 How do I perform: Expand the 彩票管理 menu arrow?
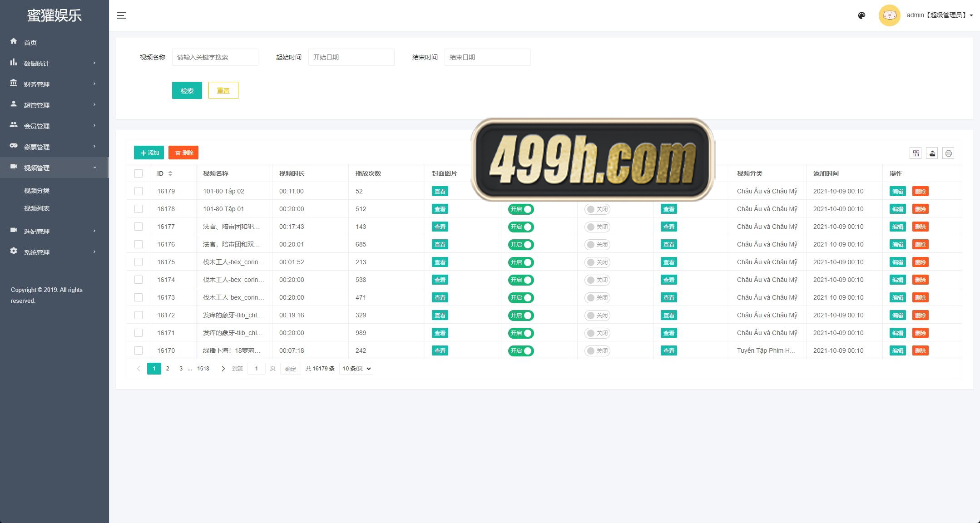(94, 146)
